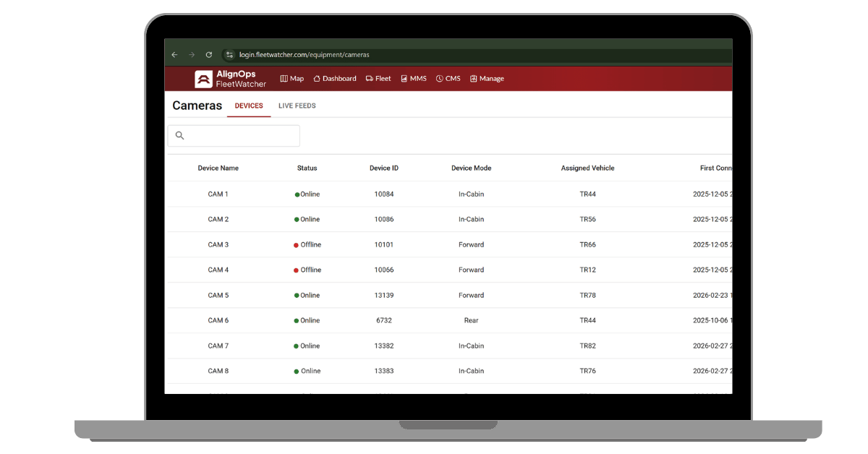
Task: Click the Offline status of CAM 4
Action: click(x=307, y=270)
